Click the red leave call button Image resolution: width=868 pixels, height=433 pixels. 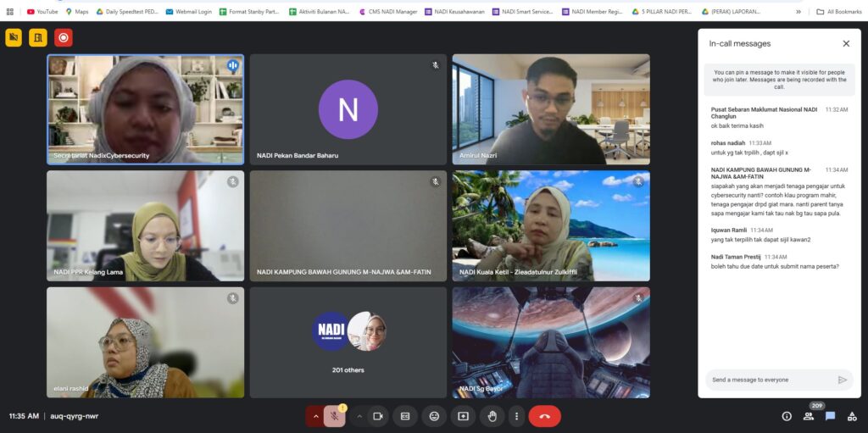click(x=544, y=416)
